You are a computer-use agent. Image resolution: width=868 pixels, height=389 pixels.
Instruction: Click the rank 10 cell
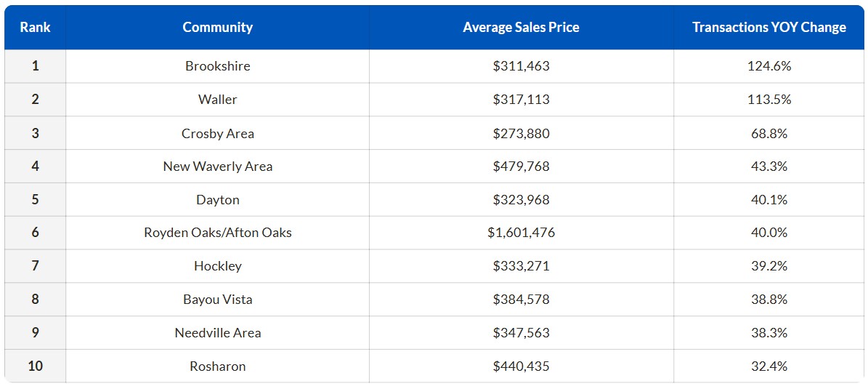point(35,366)
